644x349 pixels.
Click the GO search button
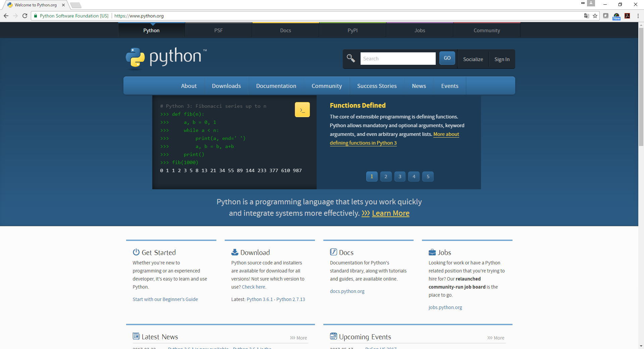pyautogui.click(x=447, y=58)
